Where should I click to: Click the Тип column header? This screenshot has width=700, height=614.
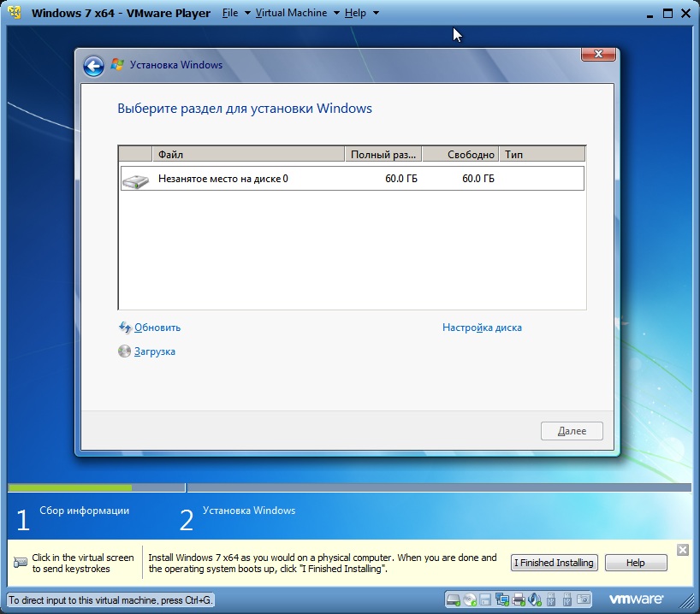(542, 155)
